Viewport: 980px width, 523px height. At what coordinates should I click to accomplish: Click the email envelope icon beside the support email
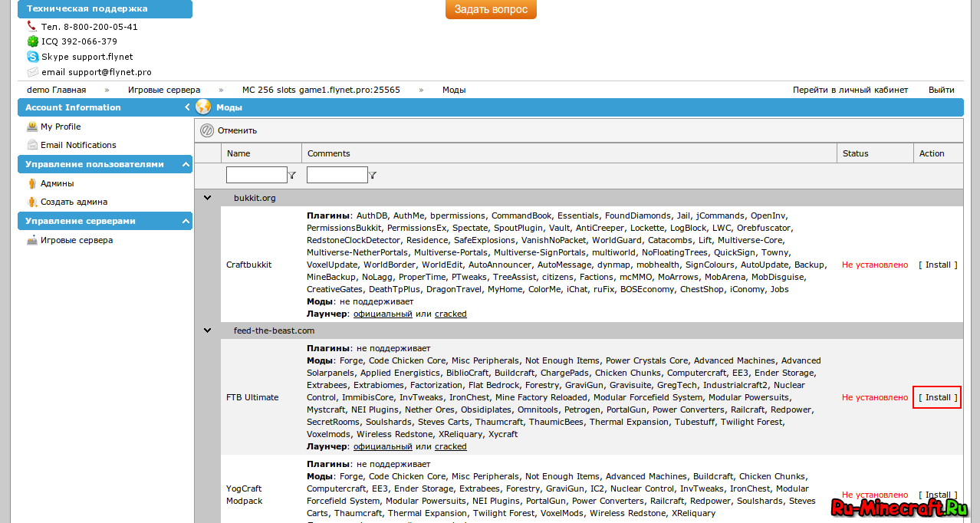coord(32,72)
